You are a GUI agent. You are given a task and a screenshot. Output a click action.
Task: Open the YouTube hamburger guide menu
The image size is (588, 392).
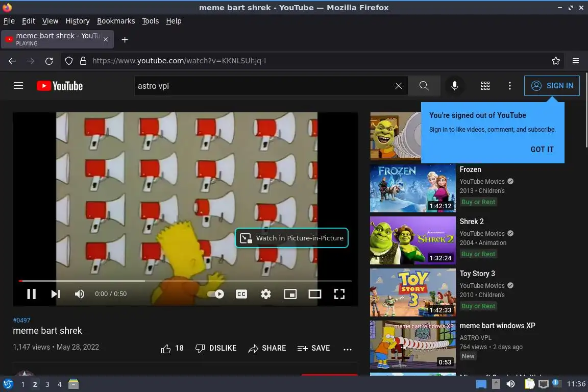[18, 86]
